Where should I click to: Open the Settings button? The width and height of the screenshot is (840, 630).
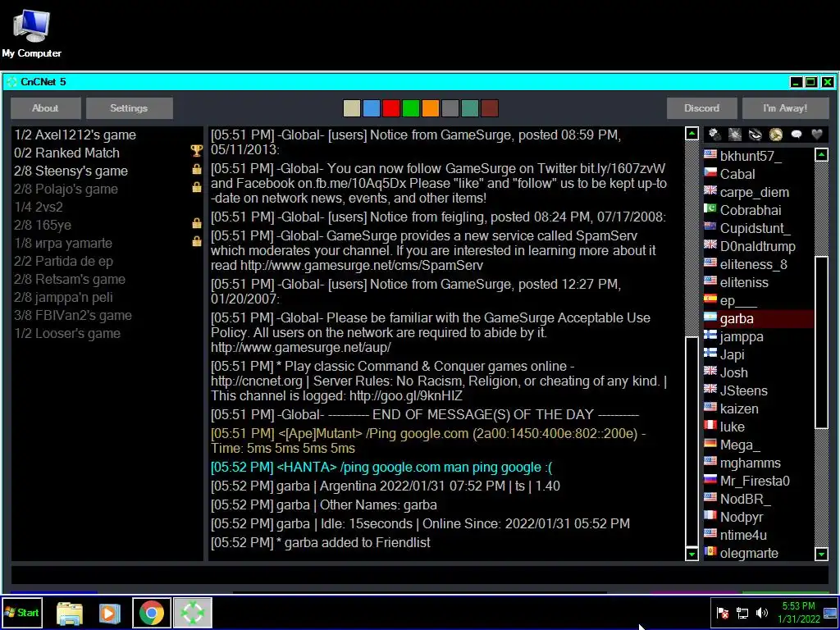[x=129, y=108]
